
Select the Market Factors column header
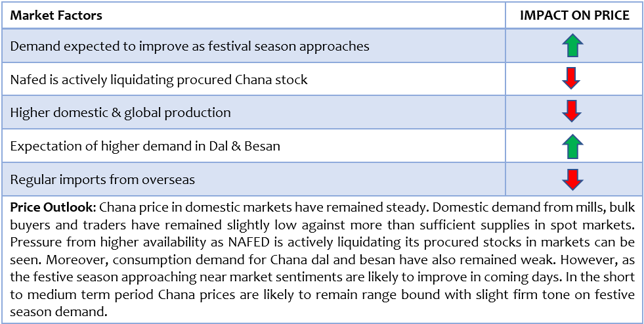[56, 16]
